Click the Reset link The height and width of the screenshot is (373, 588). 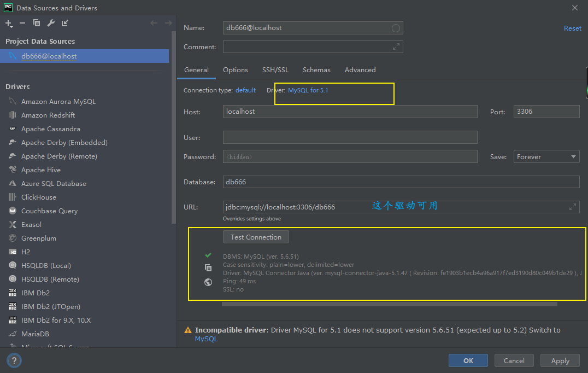(x=572, y=28)
